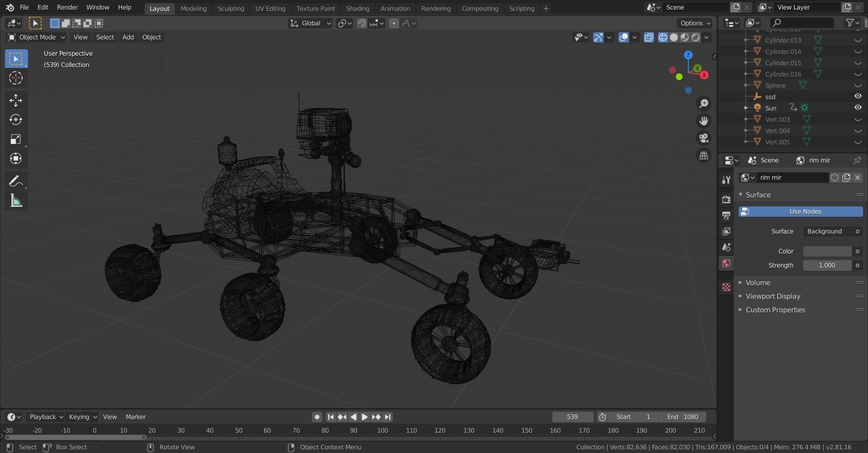Click the outliner filter funnel icon
Screen dimensions: 868x453
[850, 23]
